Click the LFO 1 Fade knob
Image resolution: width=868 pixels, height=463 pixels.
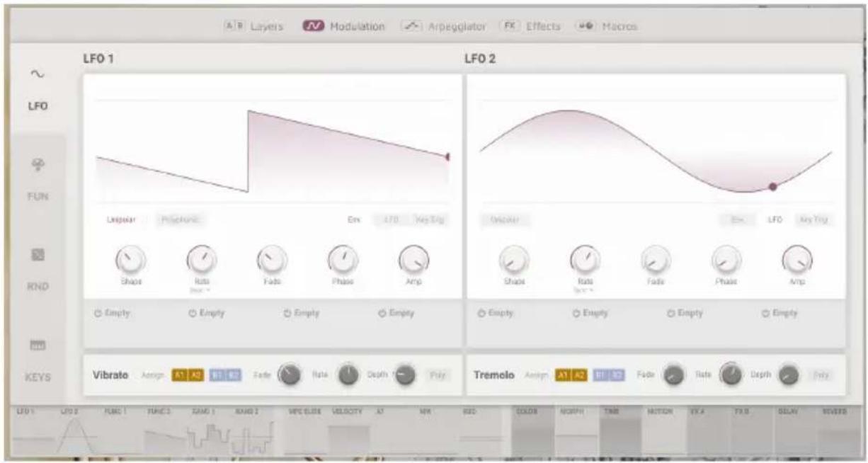coord(271,260)
